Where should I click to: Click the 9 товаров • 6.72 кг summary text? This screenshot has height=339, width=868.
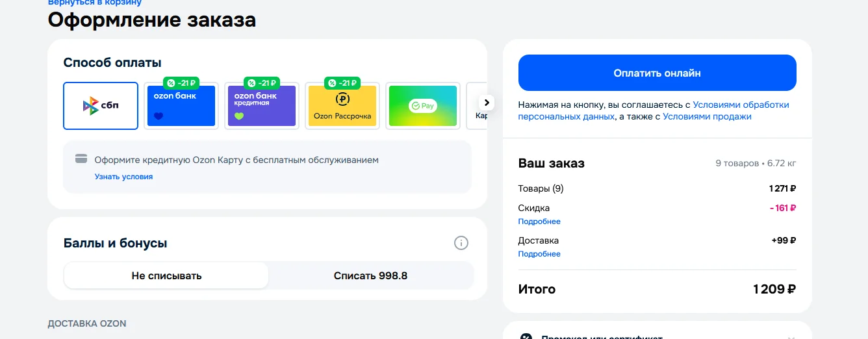click(756, 163)
